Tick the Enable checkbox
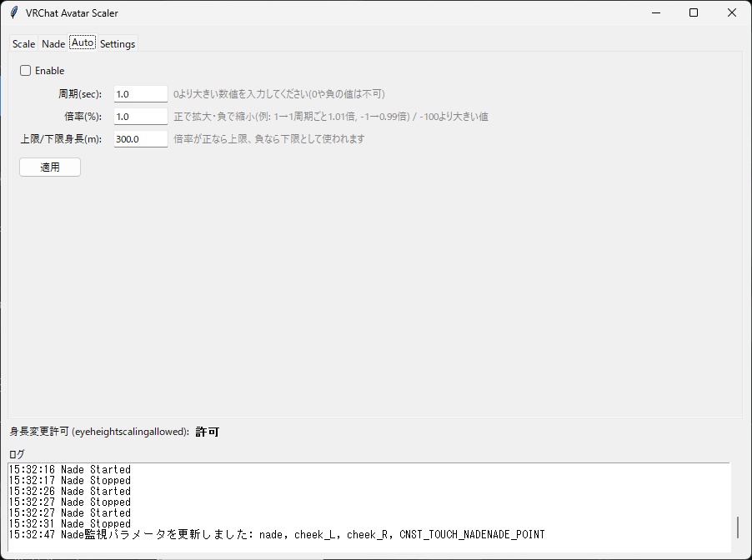The image size is (752, 560). pos(25,71)
